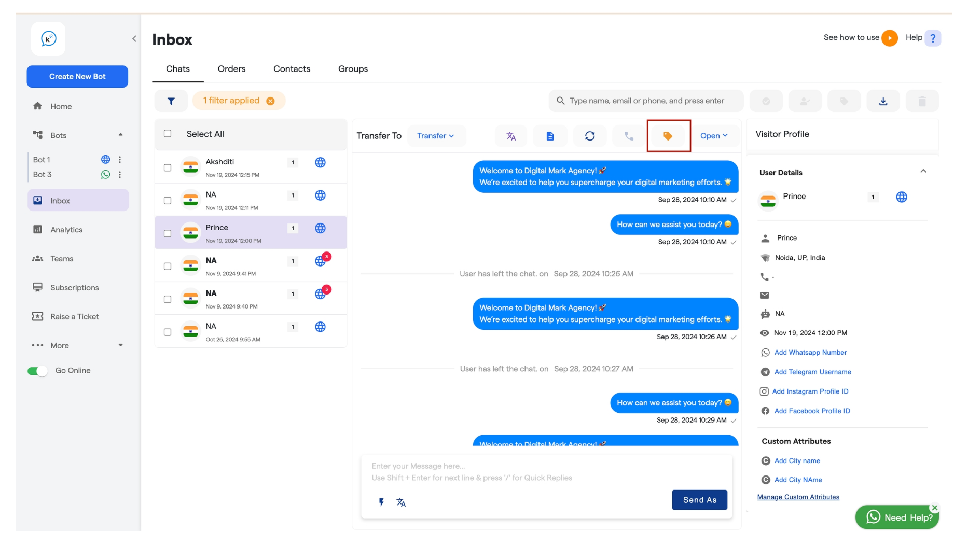Switch to the Orders tab
This screenshot has height=560, width=968.
pos(231,69)
